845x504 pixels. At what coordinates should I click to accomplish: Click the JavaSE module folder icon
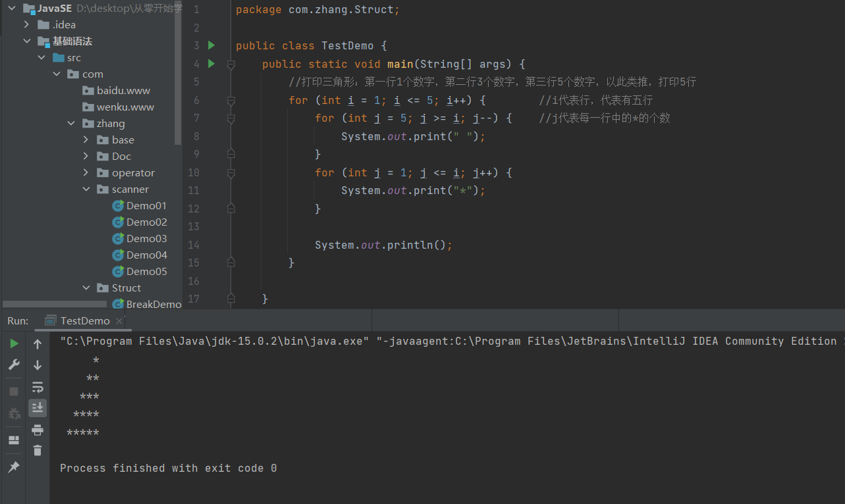pos(28,8)
